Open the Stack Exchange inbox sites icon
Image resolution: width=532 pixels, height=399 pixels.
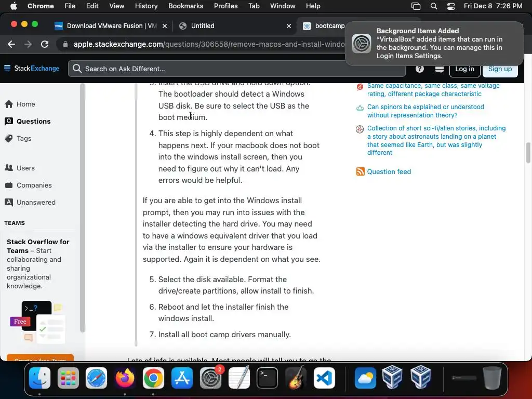(440, 69)
